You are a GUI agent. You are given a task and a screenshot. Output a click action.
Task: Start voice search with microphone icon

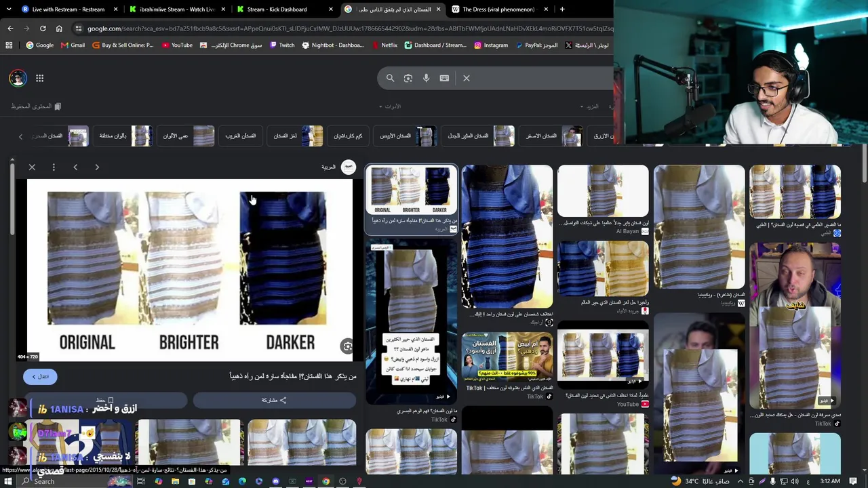point(426,78)
